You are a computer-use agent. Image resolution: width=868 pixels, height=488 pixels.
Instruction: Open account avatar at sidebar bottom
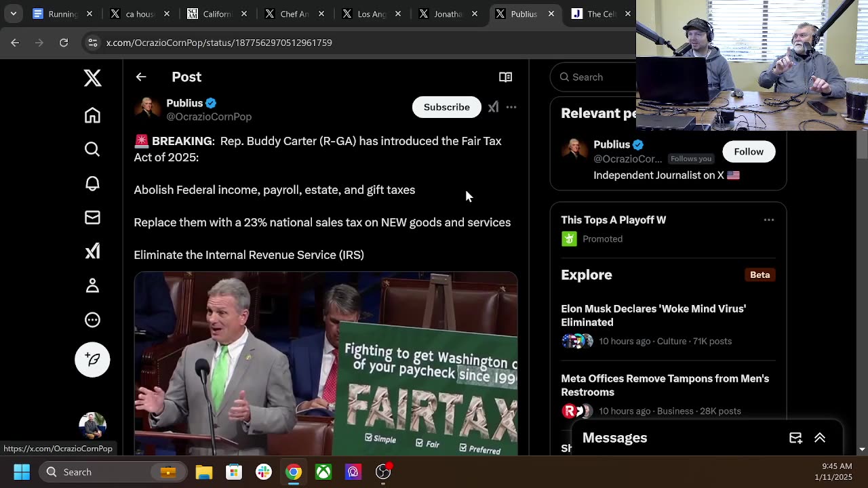click(92, 426)
